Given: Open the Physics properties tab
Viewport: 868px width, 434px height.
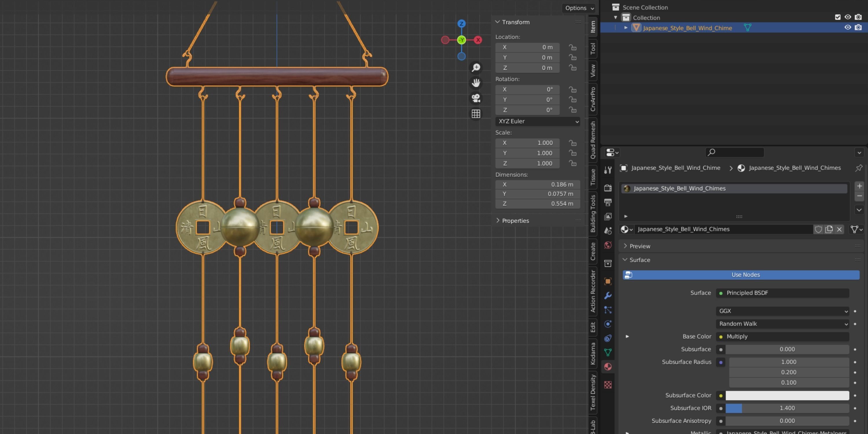Looking at the screenshot, I should pyautogui.click(x=608, y=324).
